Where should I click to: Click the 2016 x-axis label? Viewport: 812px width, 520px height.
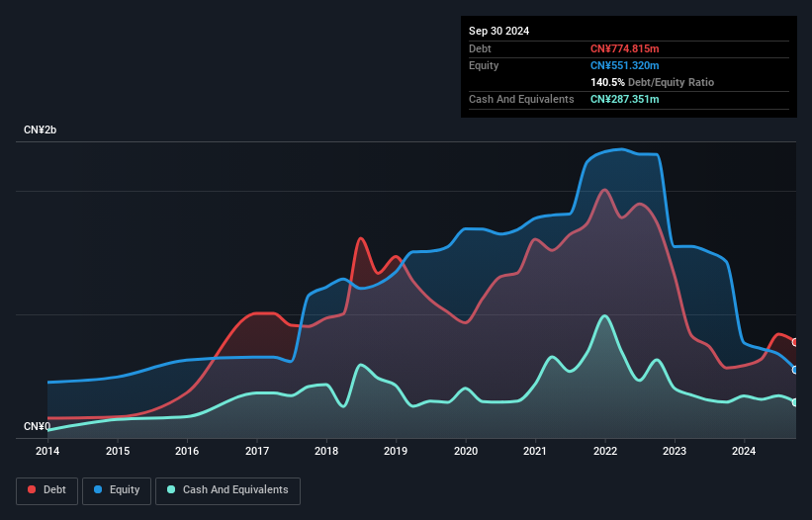[x=187, y=451]
